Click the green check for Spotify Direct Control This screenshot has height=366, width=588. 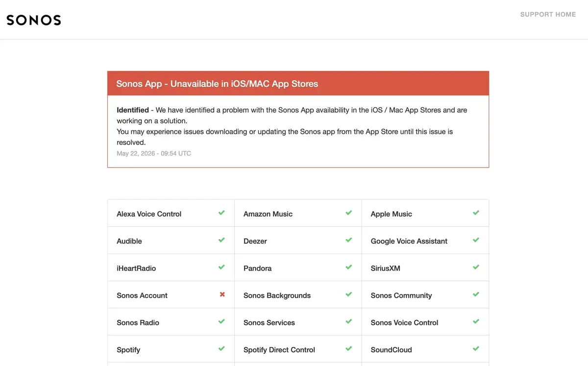348,349
